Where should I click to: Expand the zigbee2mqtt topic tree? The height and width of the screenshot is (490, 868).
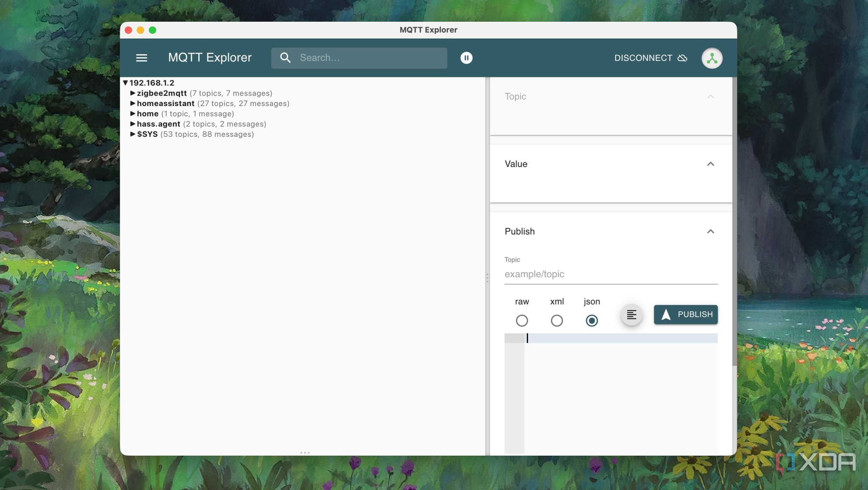[133, 93]
